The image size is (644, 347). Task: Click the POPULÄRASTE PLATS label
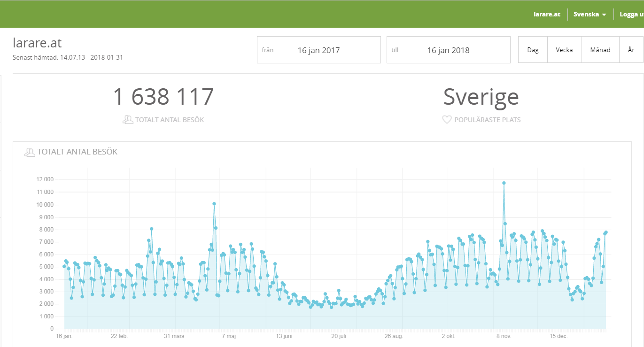point(487,120)
